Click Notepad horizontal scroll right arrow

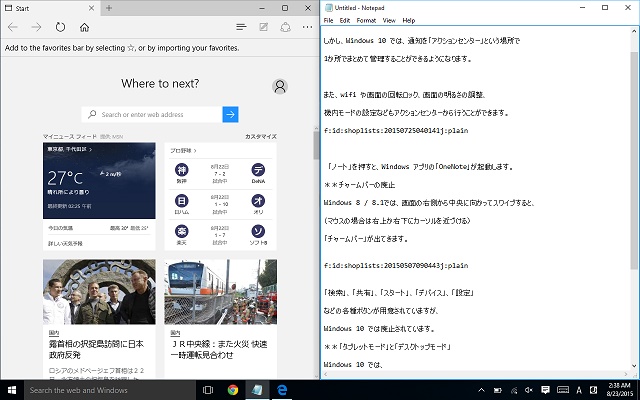click(x=627, y=374)
